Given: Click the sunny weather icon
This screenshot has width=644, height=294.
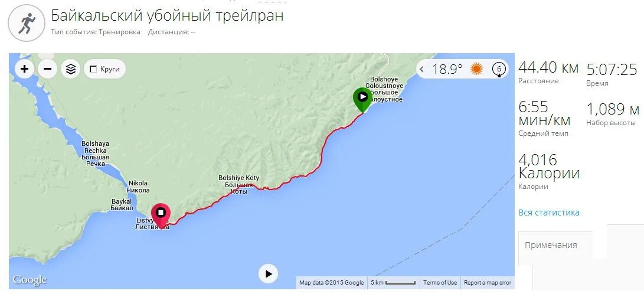Looking at the screenshot, I should [x=476, y=69].
